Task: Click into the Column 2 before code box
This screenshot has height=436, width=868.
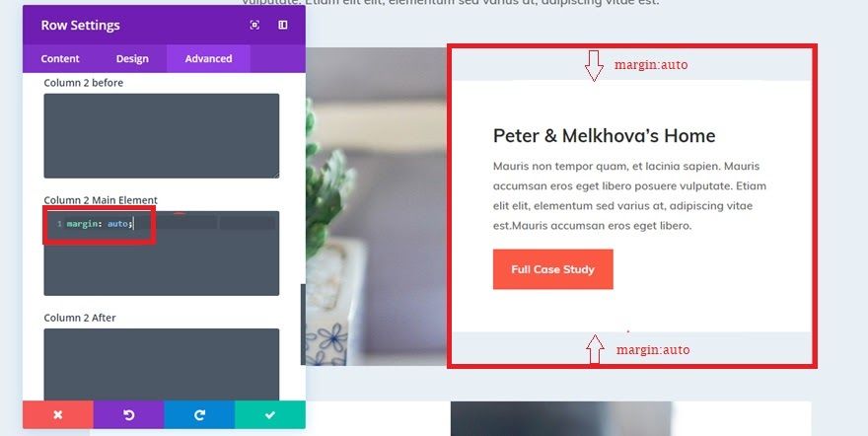Action: [162, 135]
